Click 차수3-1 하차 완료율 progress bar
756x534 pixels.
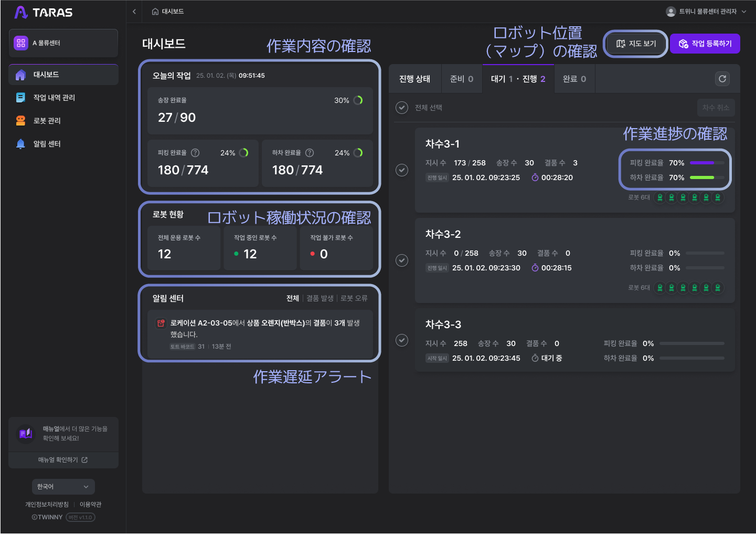(x=707, y=177)
